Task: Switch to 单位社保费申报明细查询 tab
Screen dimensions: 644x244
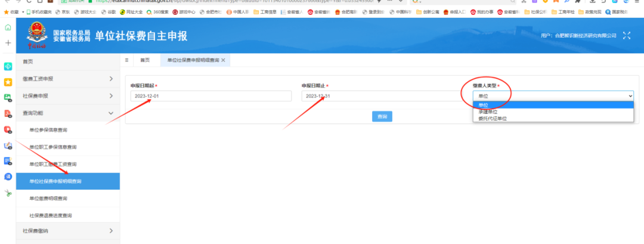Action: [x=193, y=60]
